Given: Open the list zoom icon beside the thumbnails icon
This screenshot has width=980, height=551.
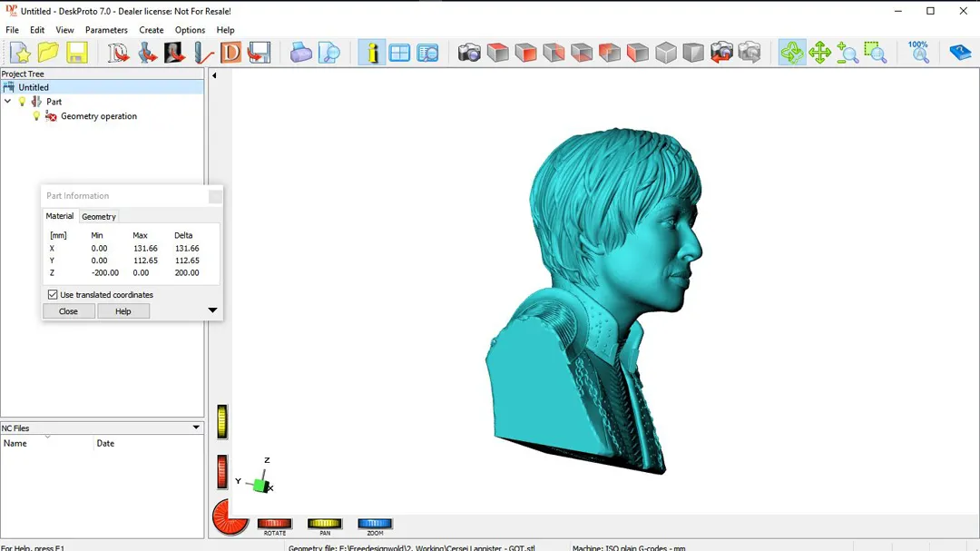Looking at the screenshot, I should coord(427,53).
